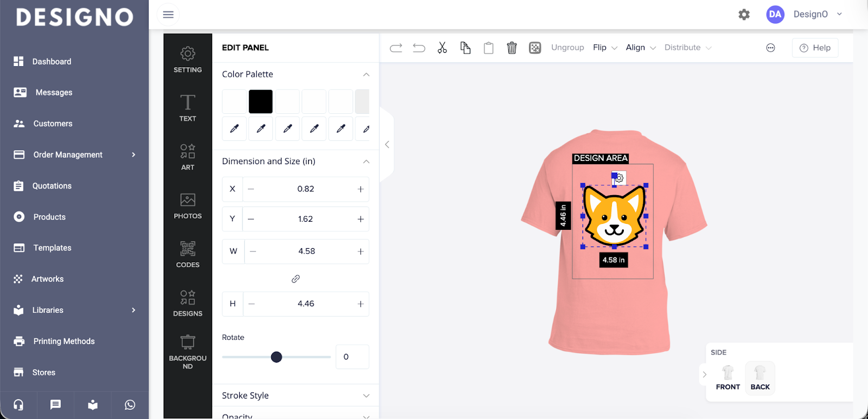The width and height of the screenshot is (868, 419).
Task: Switch to the FRONT side view
Action: tap(727, 377)
